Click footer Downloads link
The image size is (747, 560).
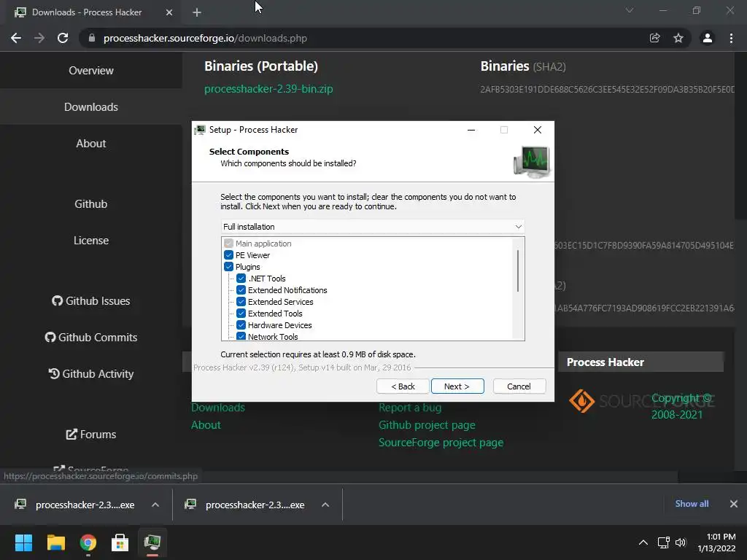(x=218, y=408)
